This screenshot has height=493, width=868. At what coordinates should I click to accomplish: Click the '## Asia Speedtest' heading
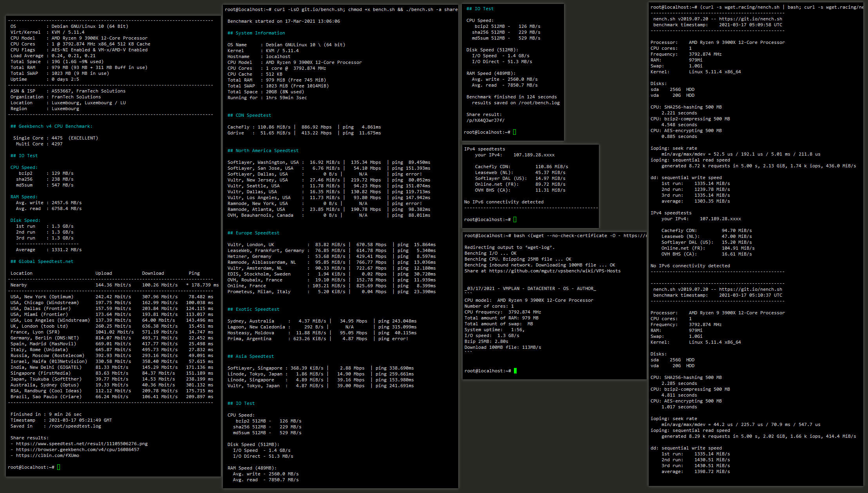point(251,356)
